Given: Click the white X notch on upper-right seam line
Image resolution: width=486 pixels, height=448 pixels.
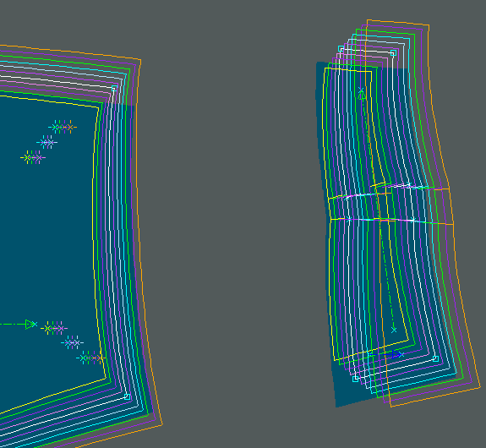Looking at the screenshot, I should click(409, 185).
